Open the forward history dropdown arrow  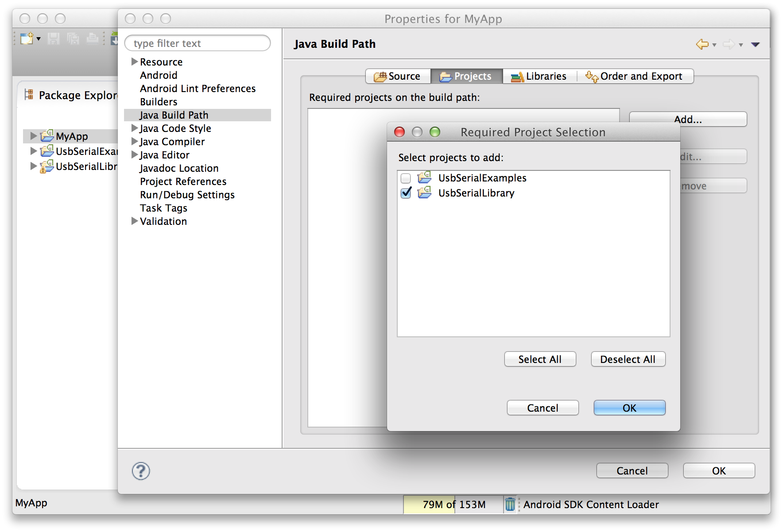tap(741, 45)
